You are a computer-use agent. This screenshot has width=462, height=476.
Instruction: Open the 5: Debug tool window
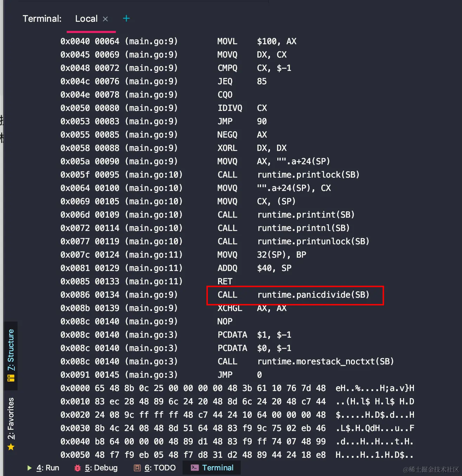point(96,468)
